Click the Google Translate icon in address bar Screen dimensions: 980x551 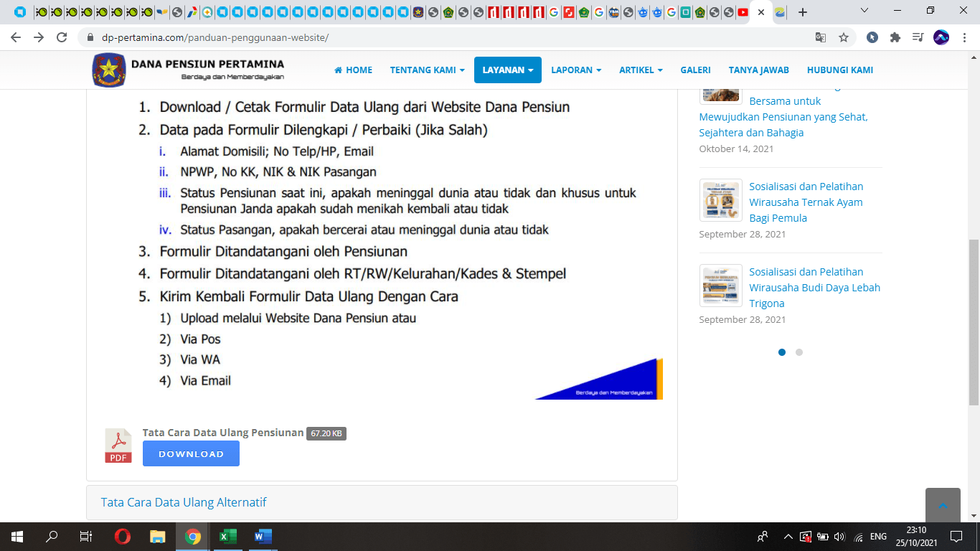[821, 37]
